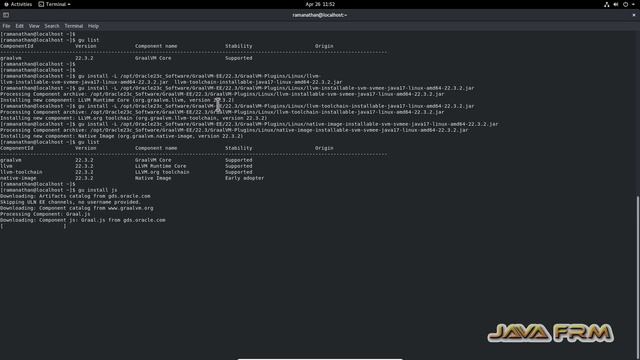640x360 pixels.
Task: Open the system menu dropdown arrow
Action: tap(633, 4)
